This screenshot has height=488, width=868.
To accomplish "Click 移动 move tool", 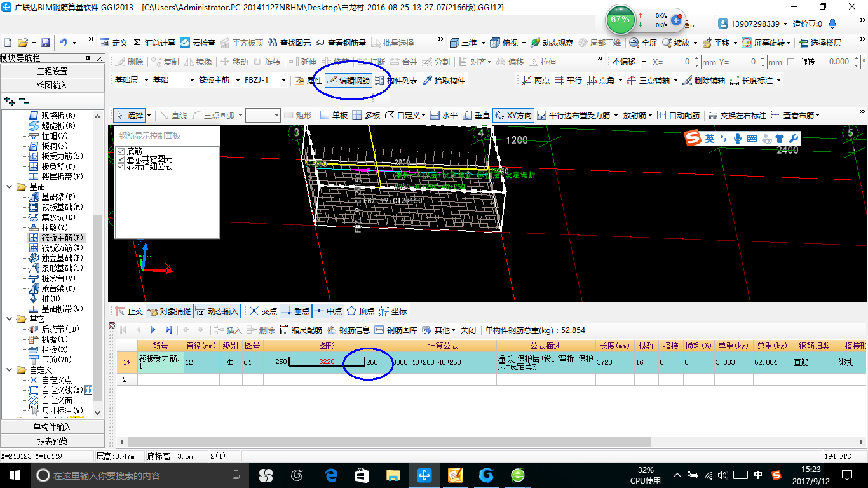I will (x=234, y=62).
